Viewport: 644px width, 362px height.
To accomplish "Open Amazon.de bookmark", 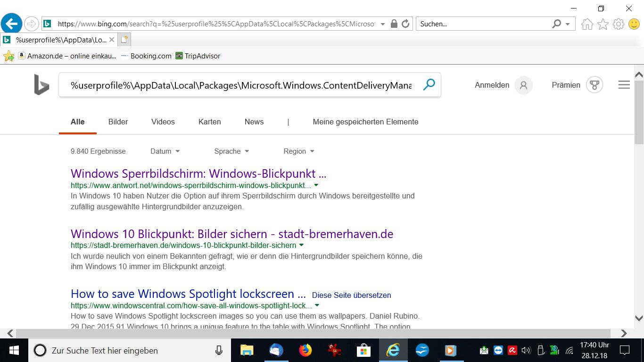I will 67,56.
